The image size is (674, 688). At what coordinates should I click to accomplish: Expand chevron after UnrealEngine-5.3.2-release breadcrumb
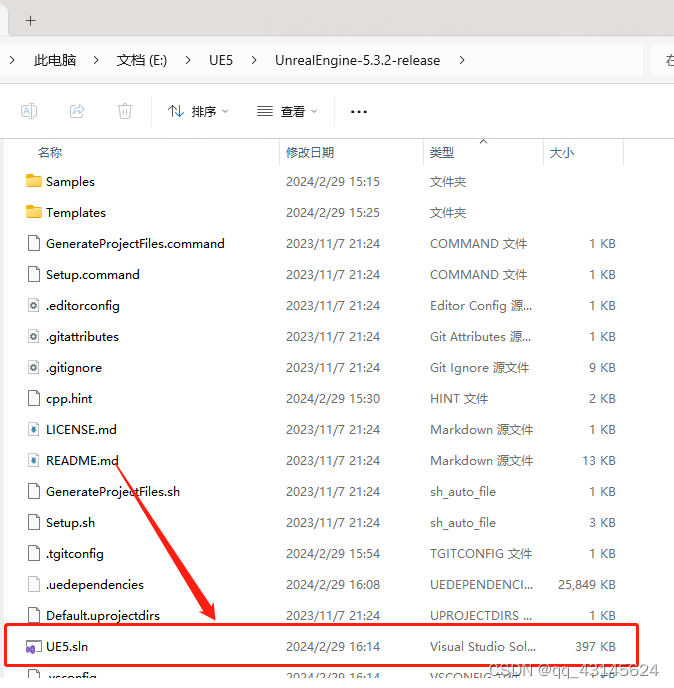[x=462, y=60]
